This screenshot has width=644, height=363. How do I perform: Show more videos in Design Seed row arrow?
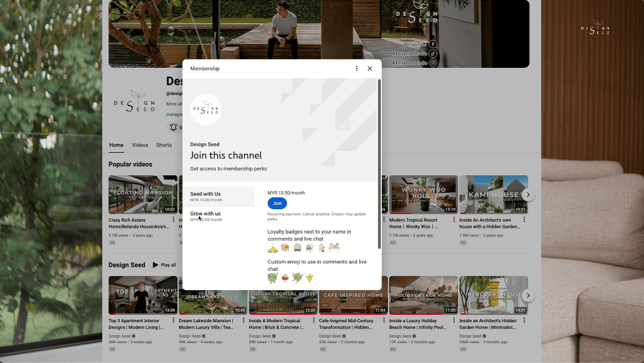pos(528,295)
